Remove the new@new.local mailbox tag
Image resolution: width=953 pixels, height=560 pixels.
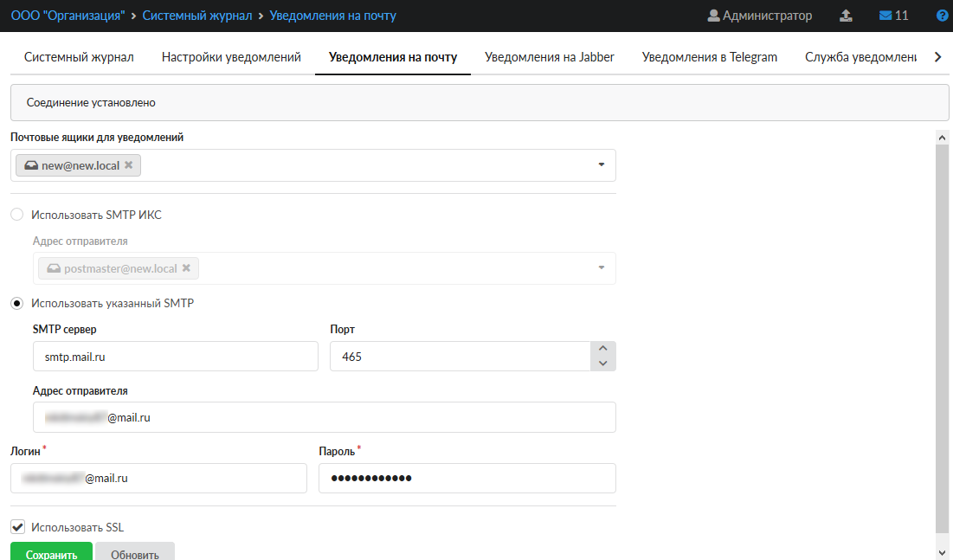click(x=129, y=165)
